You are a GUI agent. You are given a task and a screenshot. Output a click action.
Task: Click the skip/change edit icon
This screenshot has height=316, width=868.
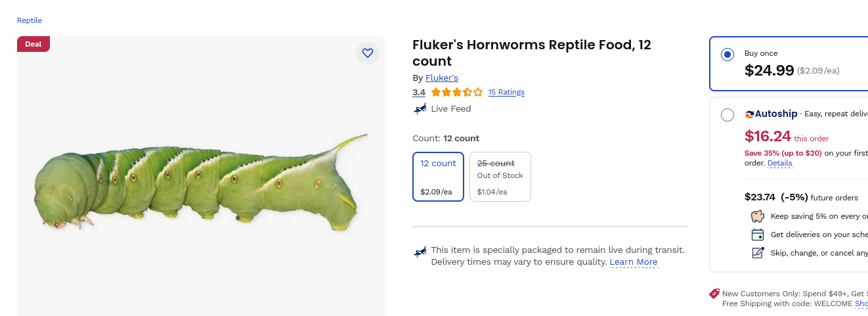pos(758,253)
